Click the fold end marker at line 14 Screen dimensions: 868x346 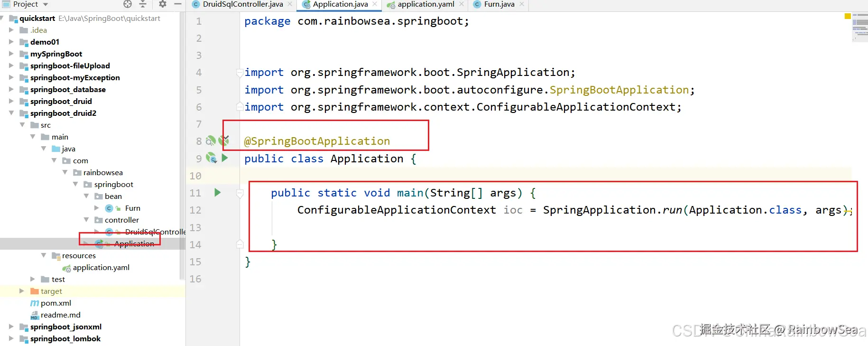240,244
